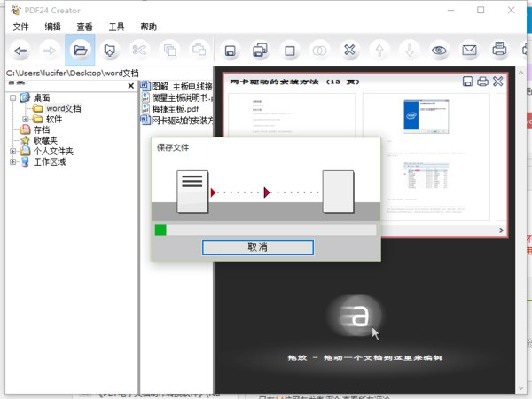Select the word文档 folder in tree
The image size is (532, 399).
tap(63, 108)
